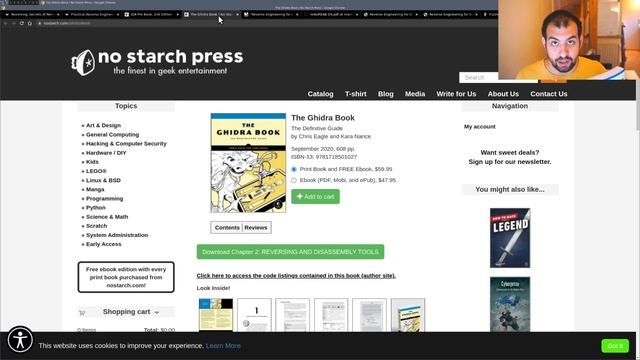The image size is (640, 360).
Task: Open the Python topic
Action: (96, 207)
